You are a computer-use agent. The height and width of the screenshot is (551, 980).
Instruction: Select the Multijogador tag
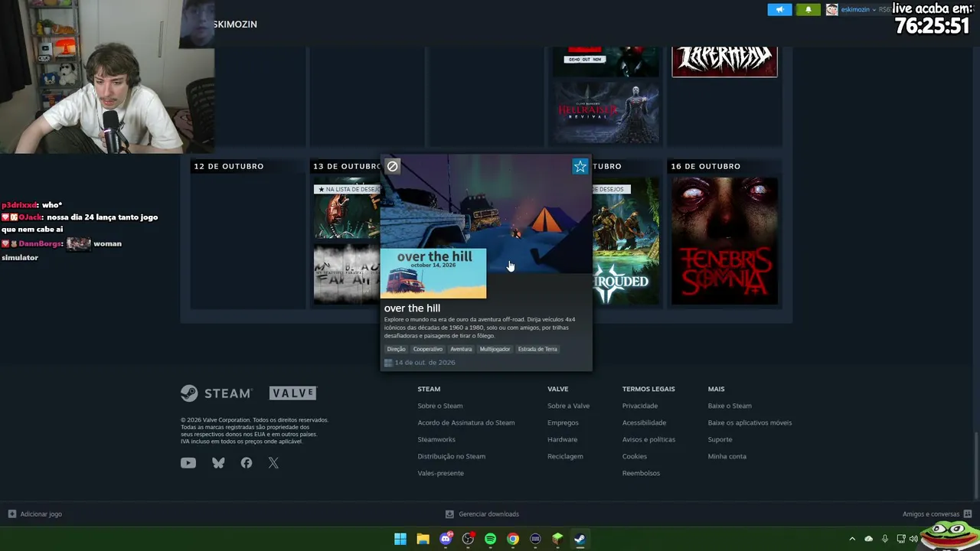pos(495,349)
